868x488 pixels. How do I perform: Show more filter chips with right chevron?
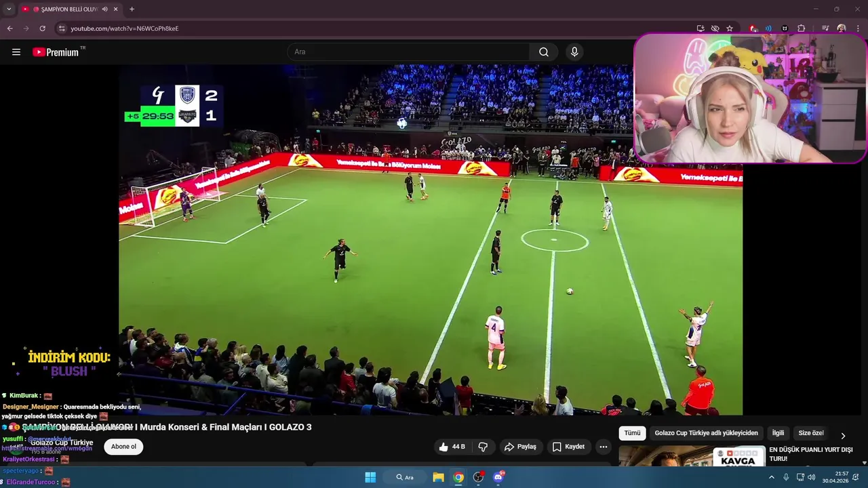843,436
